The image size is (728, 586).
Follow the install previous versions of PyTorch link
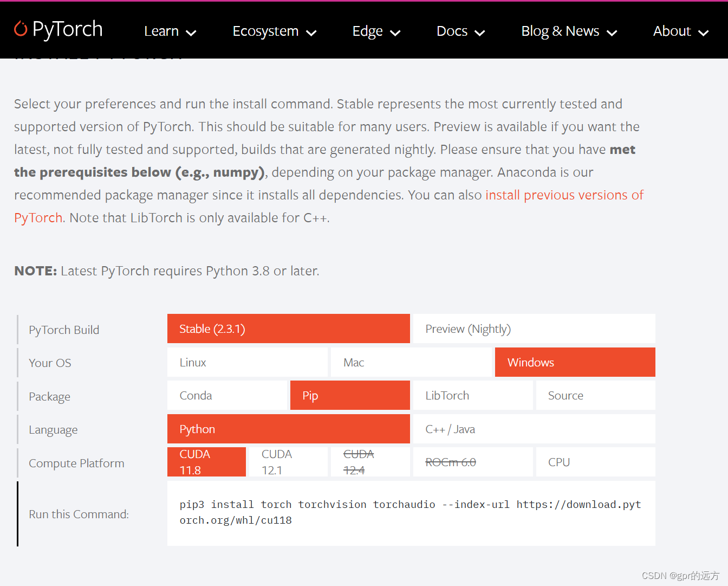pos(564,195)
